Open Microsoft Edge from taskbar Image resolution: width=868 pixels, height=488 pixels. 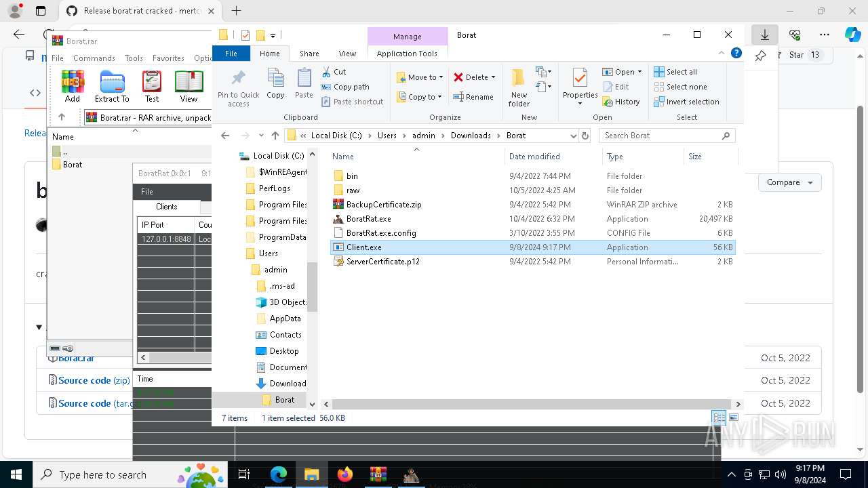tap(279, 474)
